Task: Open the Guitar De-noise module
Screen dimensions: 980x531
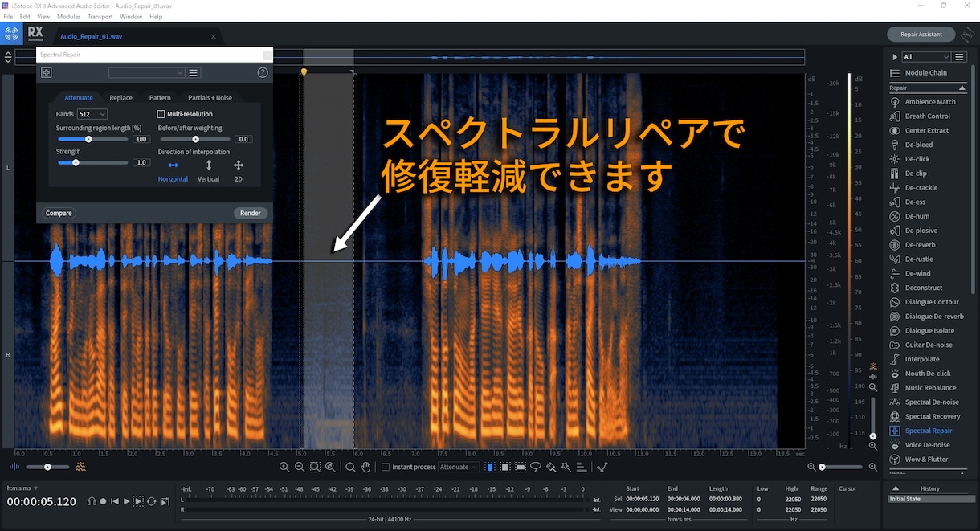Action: (x=928, y=345)
